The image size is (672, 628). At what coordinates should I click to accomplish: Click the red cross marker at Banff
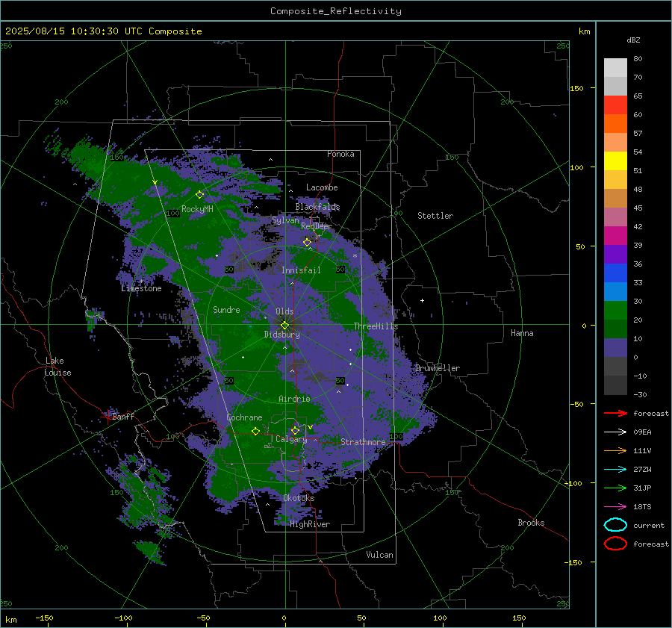coord(107,416)
